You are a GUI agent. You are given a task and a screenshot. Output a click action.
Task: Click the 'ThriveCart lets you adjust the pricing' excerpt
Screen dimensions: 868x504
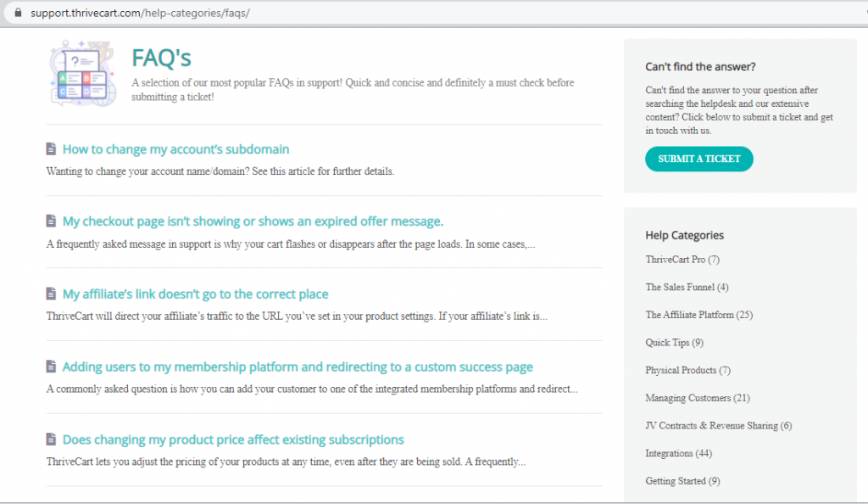pyautogui.click(x=286, y=462)
